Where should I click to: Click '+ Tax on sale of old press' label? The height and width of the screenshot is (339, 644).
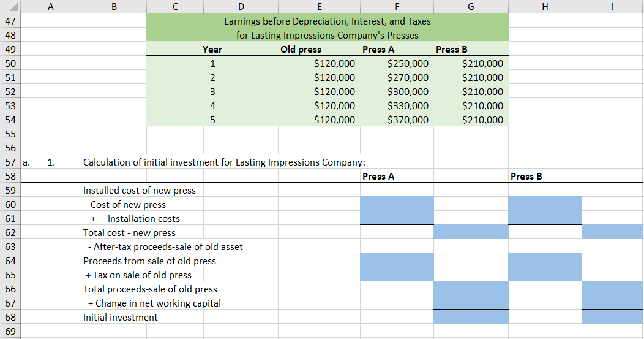tap(138, 275)
